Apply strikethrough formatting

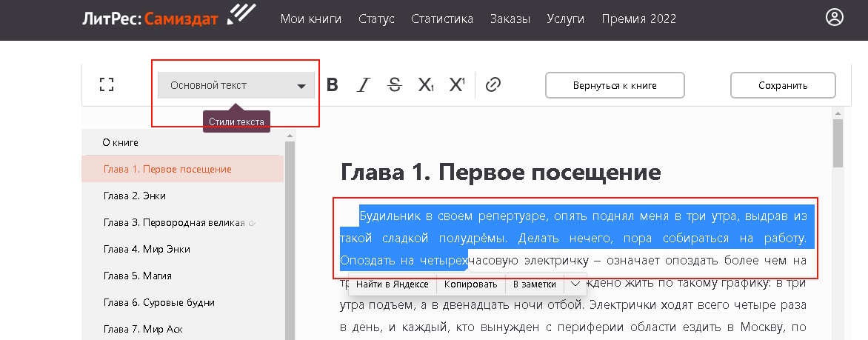tap(395, 84)
